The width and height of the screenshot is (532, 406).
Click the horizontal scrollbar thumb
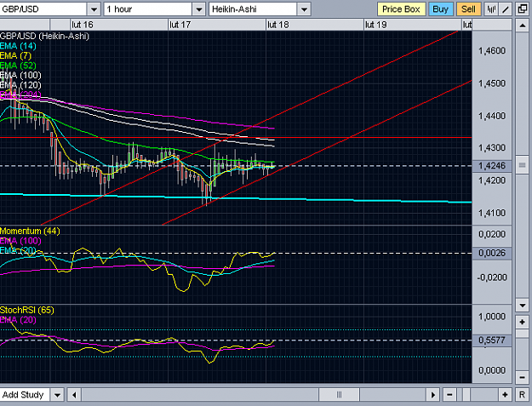339,395
